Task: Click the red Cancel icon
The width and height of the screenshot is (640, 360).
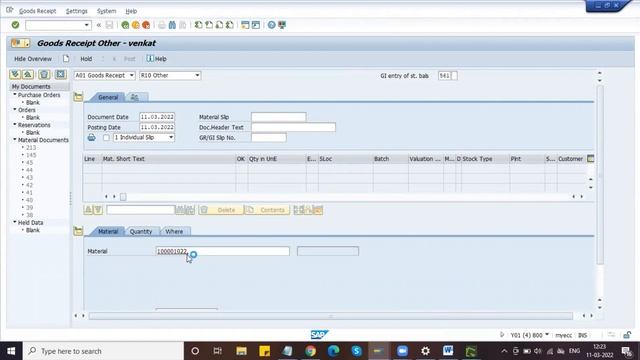Action: pyautogui.click(x=146, y=25)
